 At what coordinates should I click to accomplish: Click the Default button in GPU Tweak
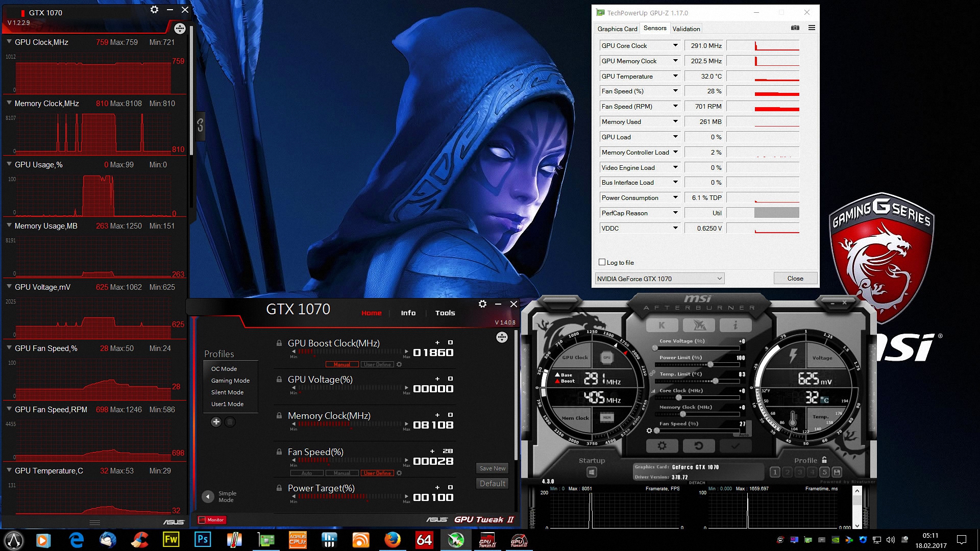[x=492, y=484]
